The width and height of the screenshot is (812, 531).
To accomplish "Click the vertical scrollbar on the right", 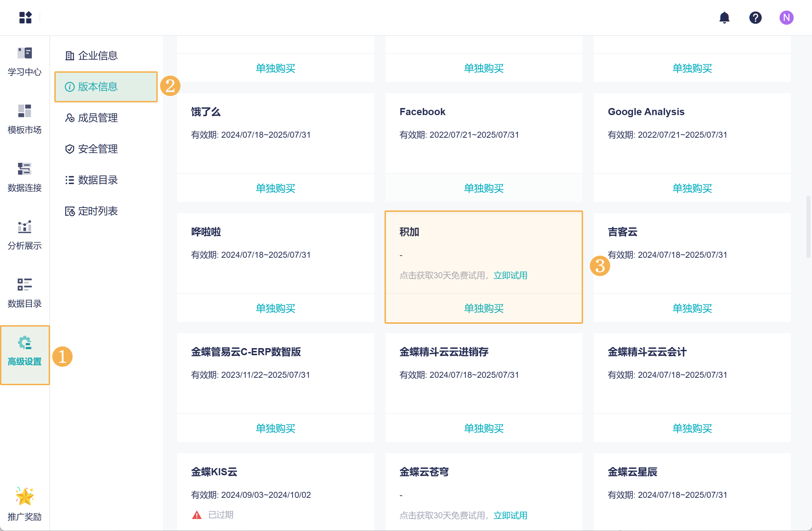I will (x=808, y=227).
